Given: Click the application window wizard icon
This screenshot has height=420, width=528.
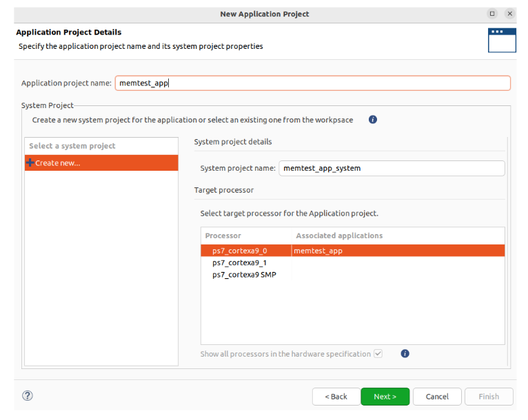Looking at the screenshot, I should point(502,41).
